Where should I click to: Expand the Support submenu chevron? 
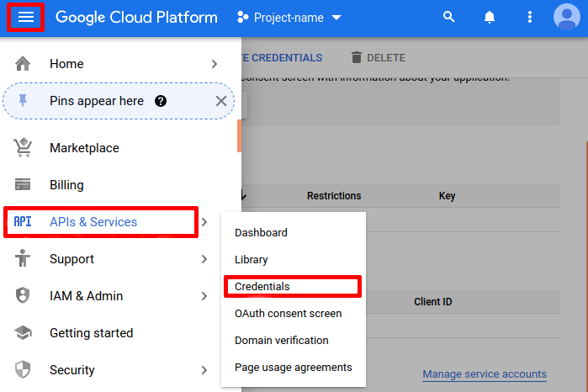tap(204, 259)
